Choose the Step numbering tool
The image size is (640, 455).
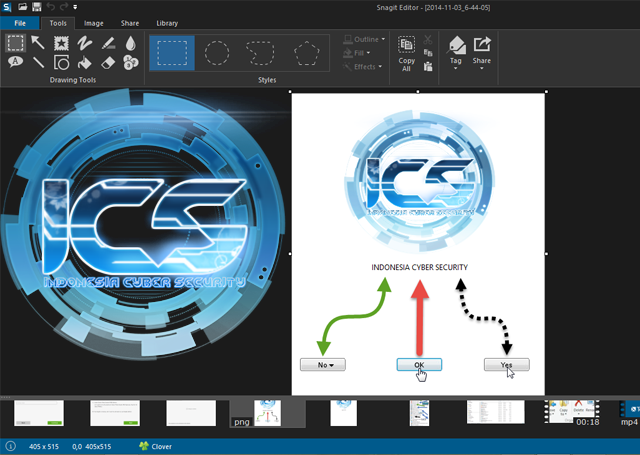coord(131,62)
